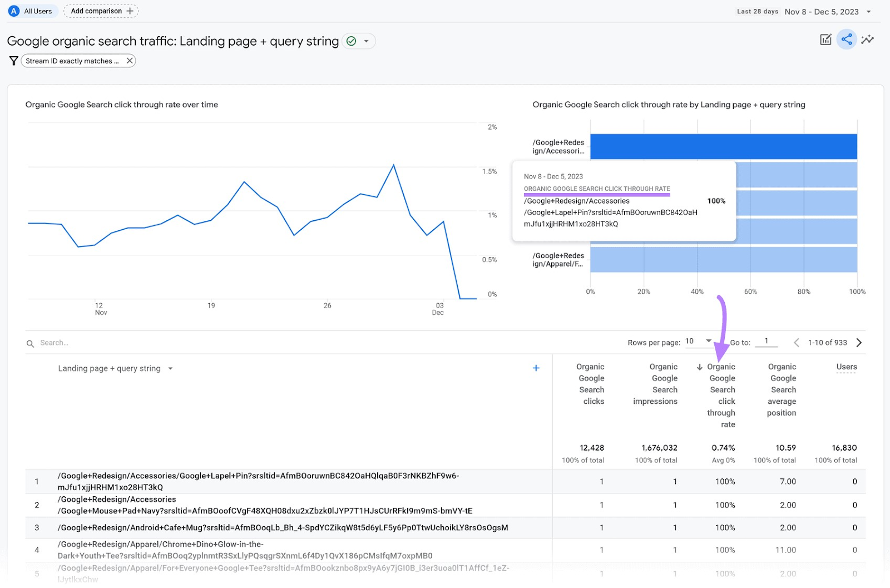Open the Nov 8 - Dec 5, 2023 date range picker
This screenshot has height=588, width=890.
point(827,12)
